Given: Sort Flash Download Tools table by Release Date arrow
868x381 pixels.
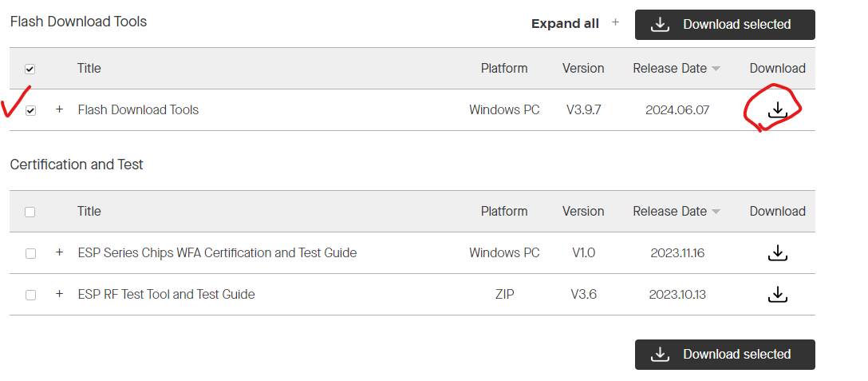Looking at the screenshot, I should click(x=716, y=69).
